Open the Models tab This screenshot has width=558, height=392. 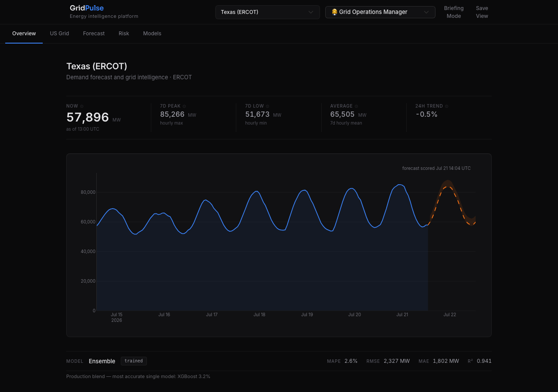click(x=152, y=34)
